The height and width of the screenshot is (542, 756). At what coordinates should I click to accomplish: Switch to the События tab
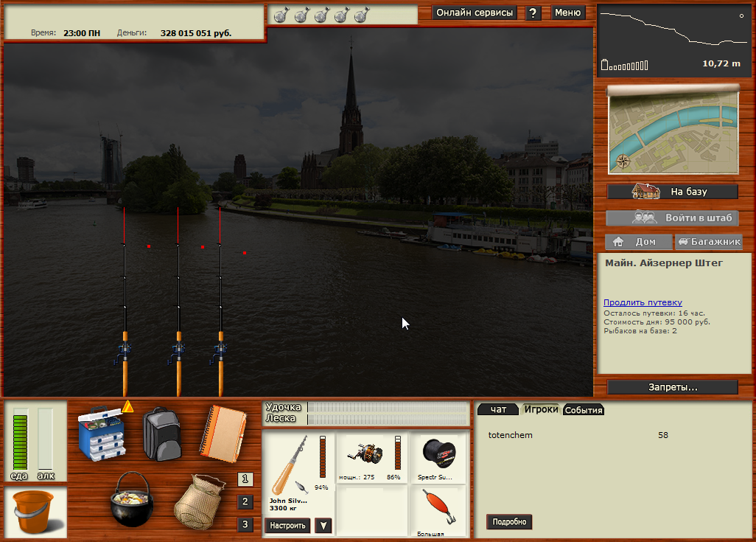point(584,410)
